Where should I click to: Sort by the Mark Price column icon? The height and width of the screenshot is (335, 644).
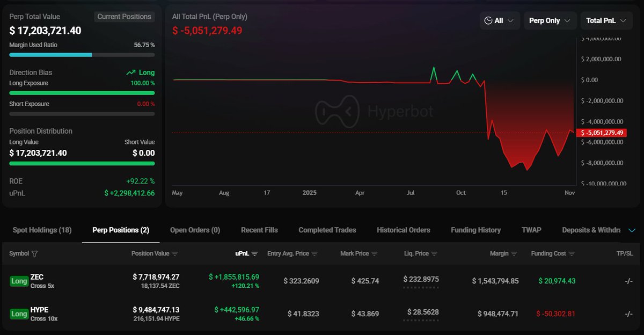coord(375,254)
